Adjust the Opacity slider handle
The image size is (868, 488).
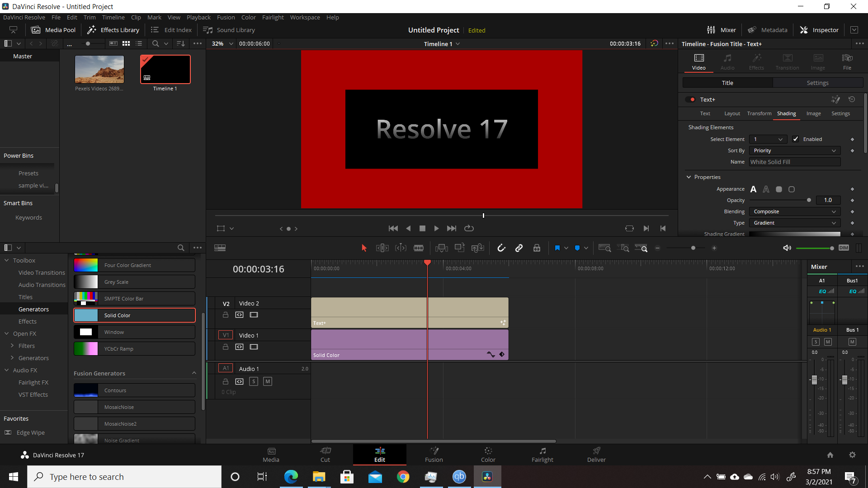click(809, 200)
